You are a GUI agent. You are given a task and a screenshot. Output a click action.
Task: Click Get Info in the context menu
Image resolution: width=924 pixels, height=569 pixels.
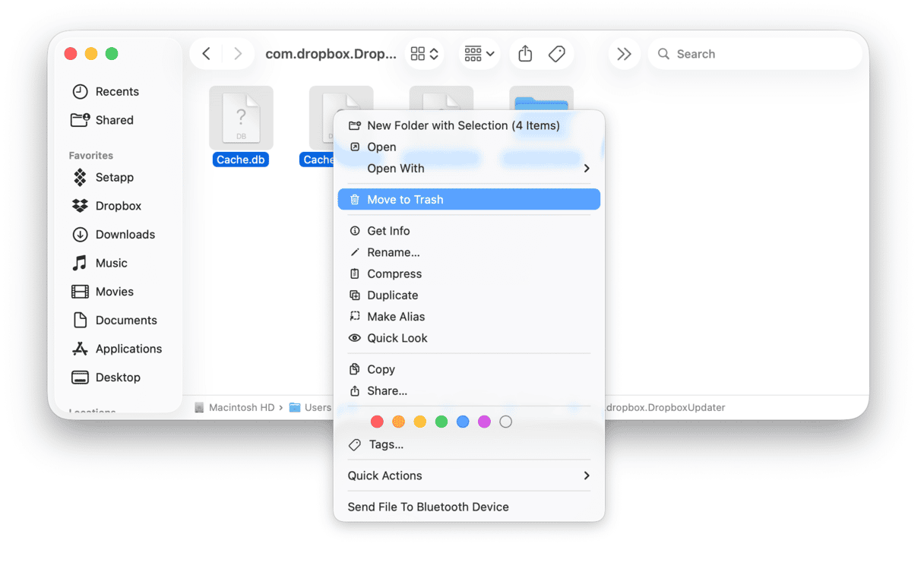point(388,231)
